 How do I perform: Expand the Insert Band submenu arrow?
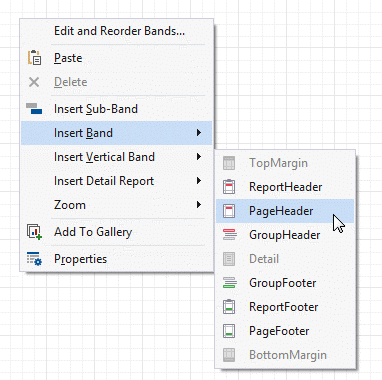pyautogui.click(x=199, y=133)
